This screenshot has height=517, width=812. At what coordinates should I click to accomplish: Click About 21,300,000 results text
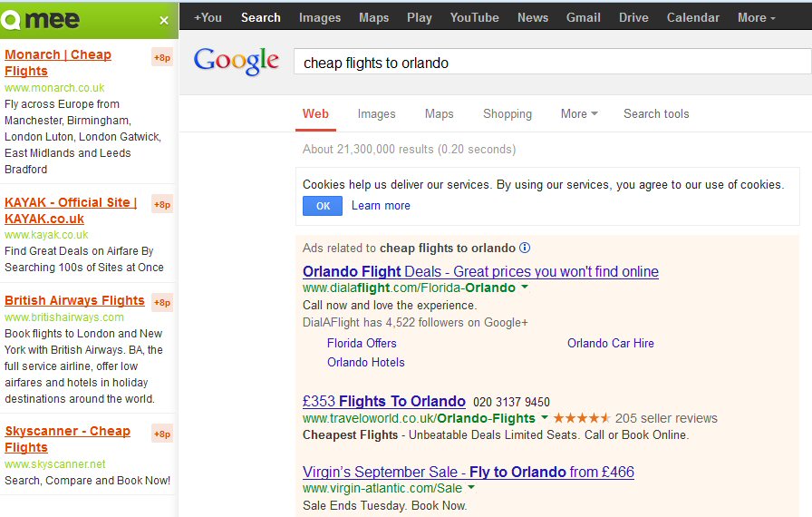tap(409, 149)
